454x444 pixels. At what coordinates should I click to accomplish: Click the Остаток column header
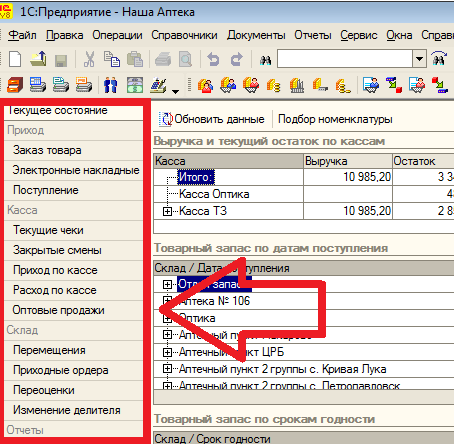tap(423, 161)
